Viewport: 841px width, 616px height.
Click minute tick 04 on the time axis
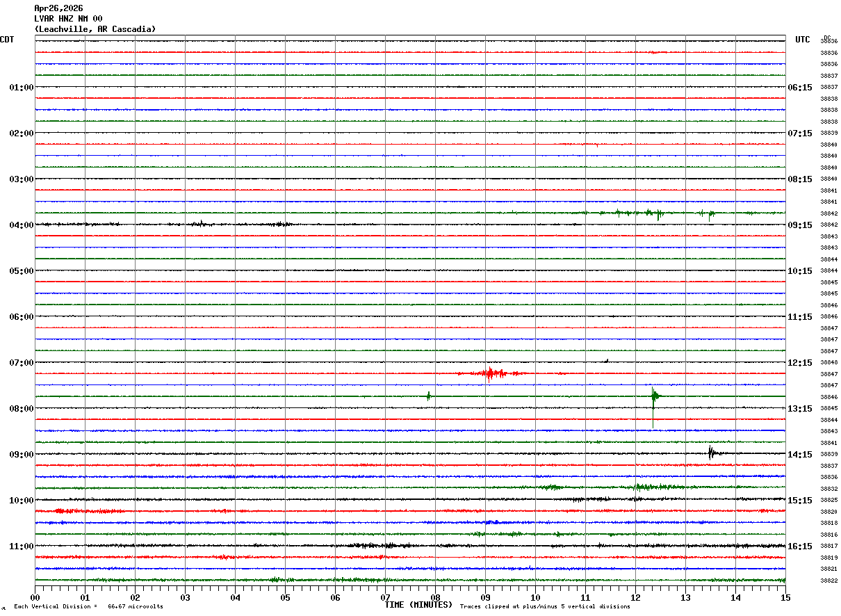(x=235, y=597)
